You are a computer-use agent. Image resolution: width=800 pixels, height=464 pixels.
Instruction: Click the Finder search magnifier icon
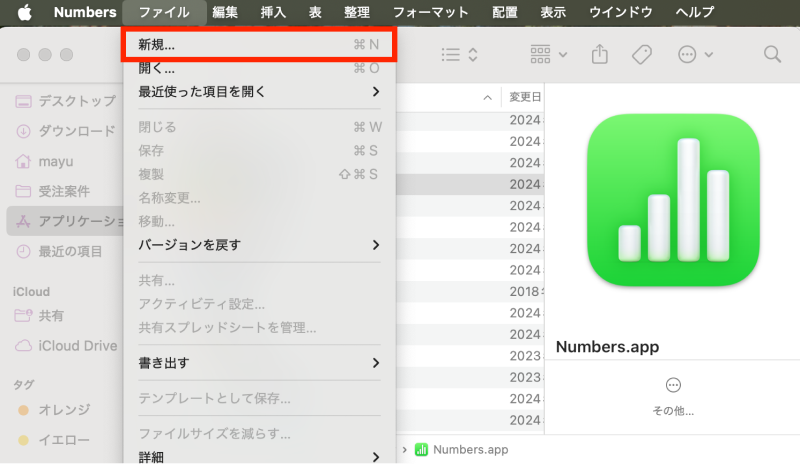(x=772, y=55)
